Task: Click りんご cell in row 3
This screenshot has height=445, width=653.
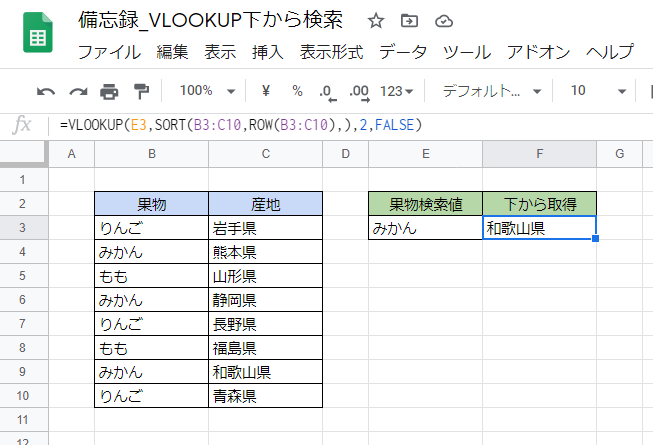Action: 152,228
